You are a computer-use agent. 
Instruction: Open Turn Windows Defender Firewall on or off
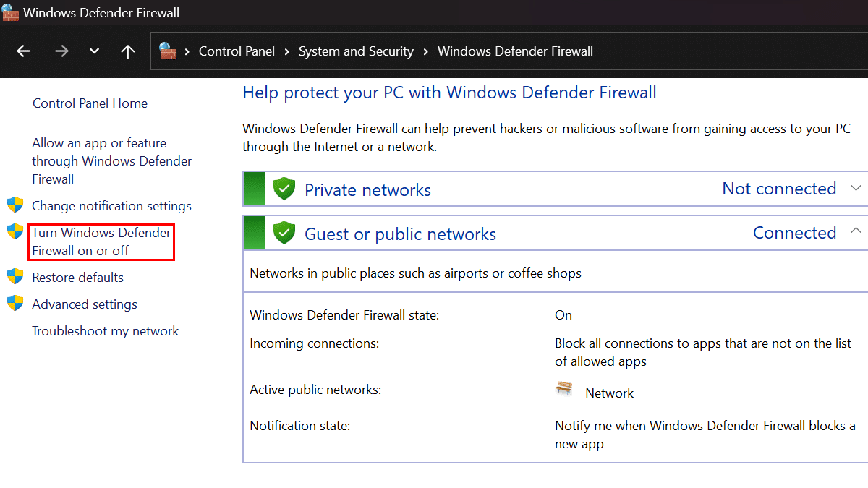tap(101, 241)
